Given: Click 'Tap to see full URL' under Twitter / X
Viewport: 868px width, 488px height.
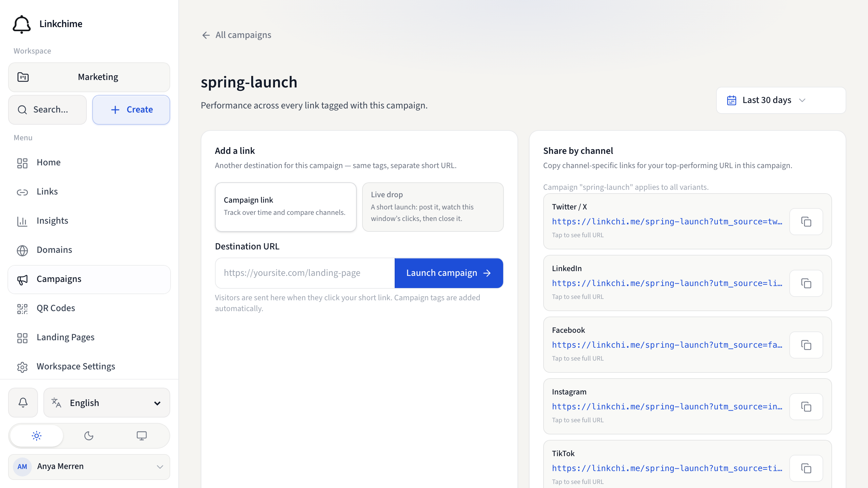Looking at the screenshot, I should [578, 235].
